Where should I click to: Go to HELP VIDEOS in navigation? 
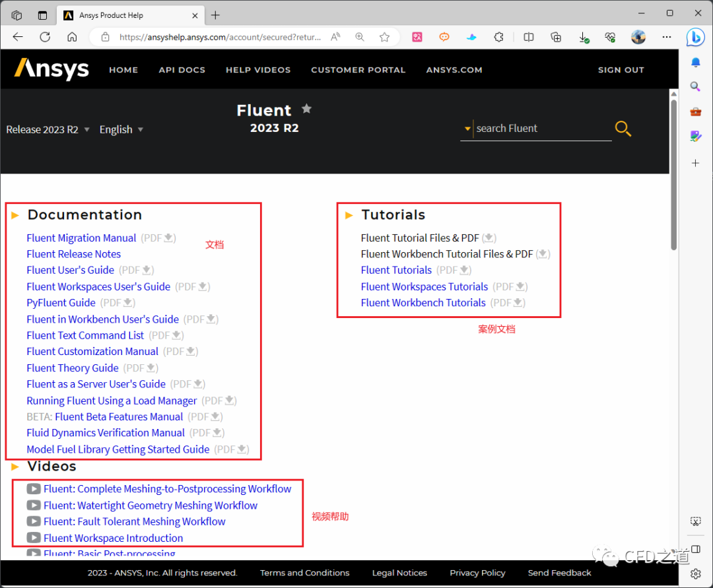tap(257, 70)
